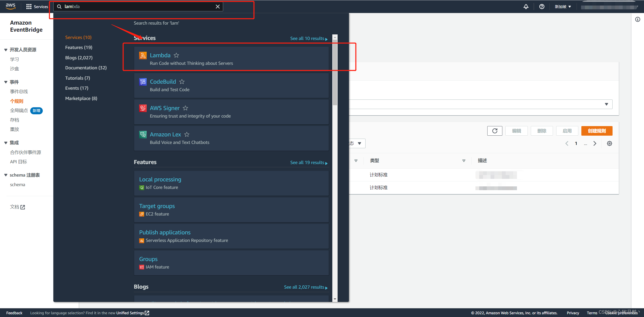The width and height of the screenshot is (644, 317).
Task: Collapse the 开发人员资源 sidebar section
Action: [x=6, y=50]
